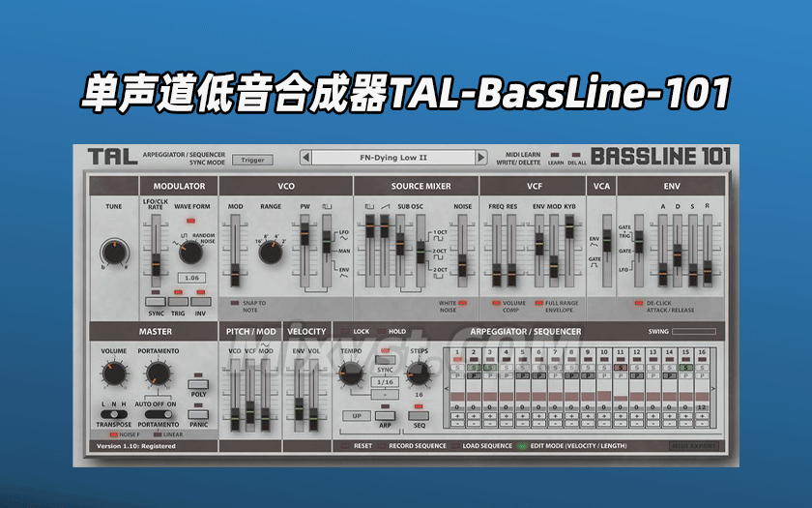Toggle step 1 LED in sequencer

pyautogui.click(x=457, y=359)
